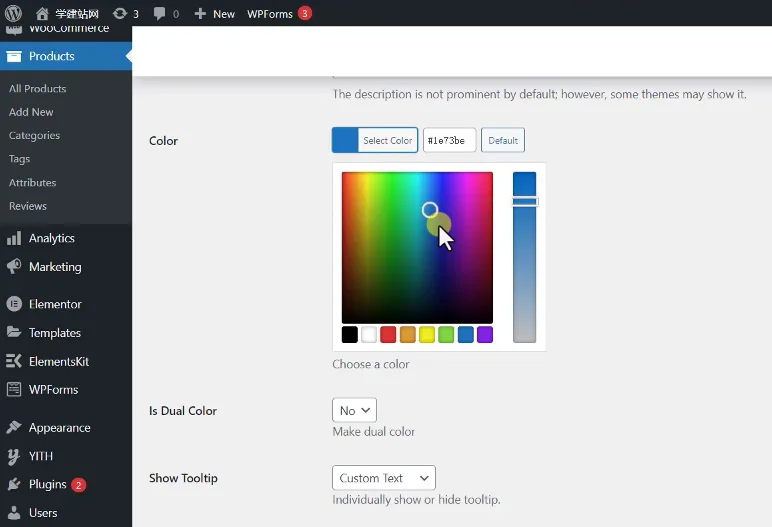Screen dimensions: 772x527
Task: Pick the red palette swatch
Action: 388,335
